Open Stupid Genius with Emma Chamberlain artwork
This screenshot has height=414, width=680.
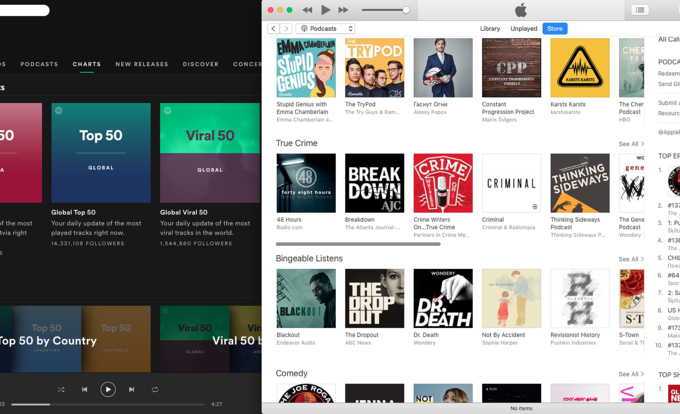pos(306,68)
